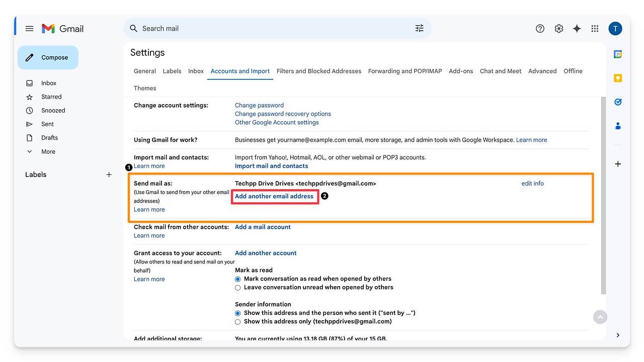The height and width of the screenshot is (362, 644).
Task: Open Forwarding and POP/IMAP tab
Action: coord(405,71)
